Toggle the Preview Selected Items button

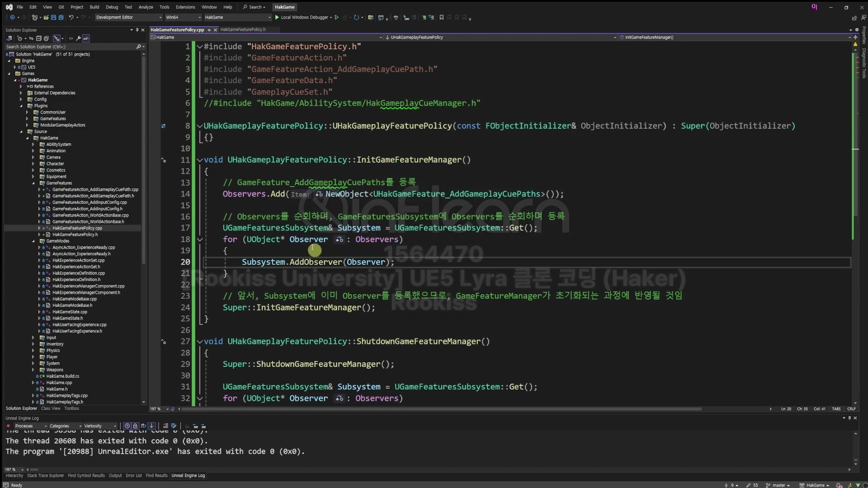(x=86, y=38)
